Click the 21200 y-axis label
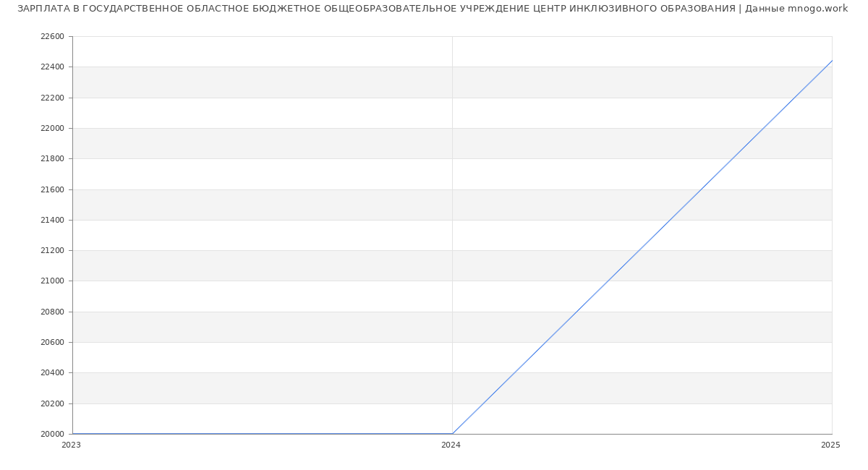Screen dimensions: 868x470 pos(52,251)
